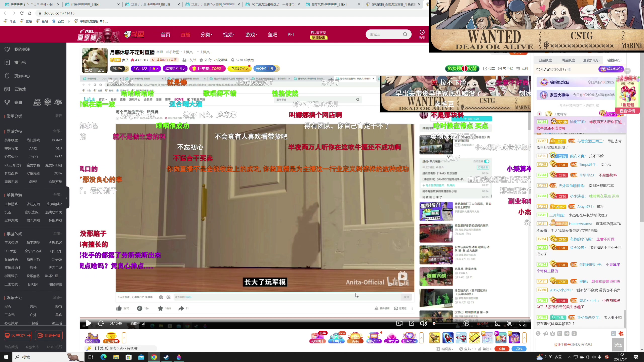Viewport: 644px width, 362px height.
Task: Open Microsoft Edge from the Windows taskbar
Action: pos(103,357)
